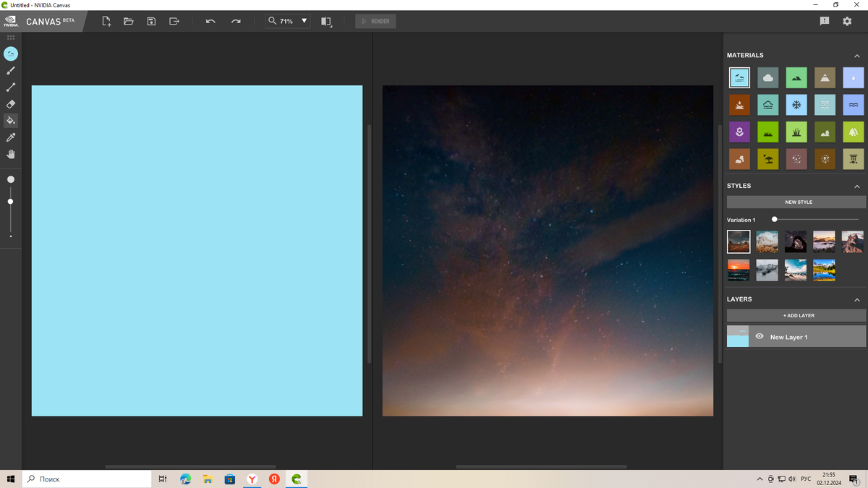Screen dimensions: 868x488
Task: Open Microsoft Edge from the taskbar
Action: 185,479
